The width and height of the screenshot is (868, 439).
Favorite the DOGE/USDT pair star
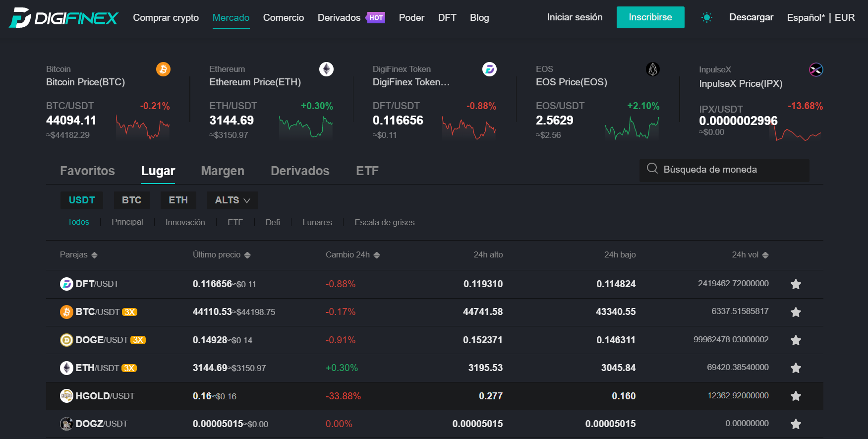(x=796, y=340)
